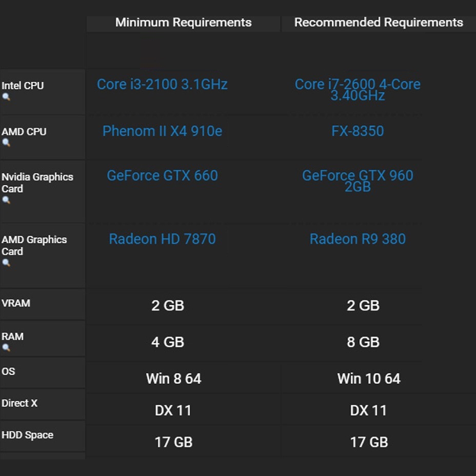Screen dimensions: 476x476
Task: Click the HDD Space row label
Action: pos(28,435)
